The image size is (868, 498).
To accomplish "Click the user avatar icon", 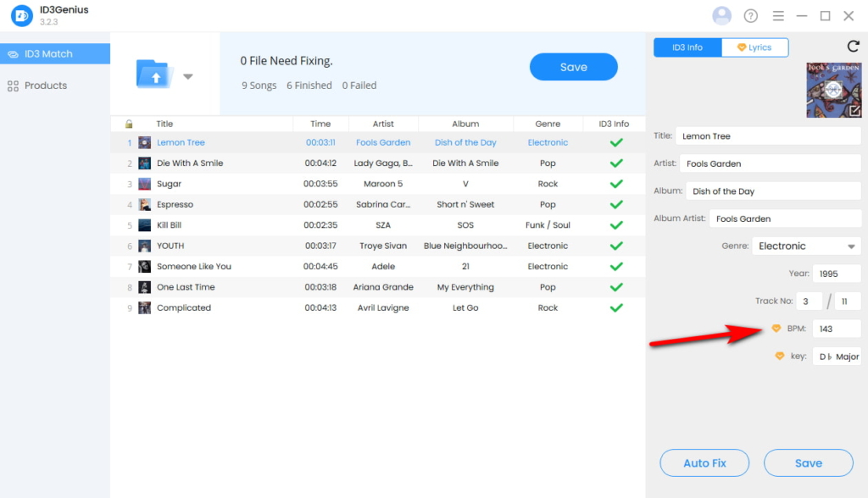I will [x=721, y=15].
